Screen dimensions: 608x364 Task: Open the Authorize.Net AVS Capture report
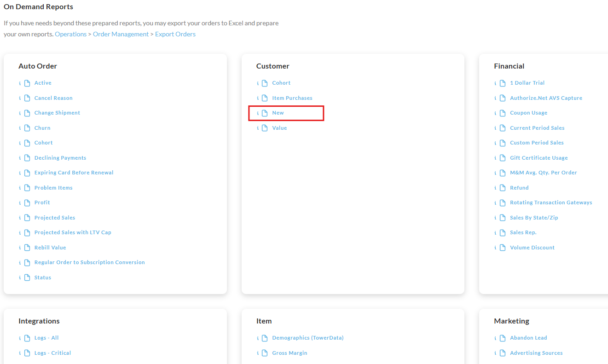coord(546,98)
